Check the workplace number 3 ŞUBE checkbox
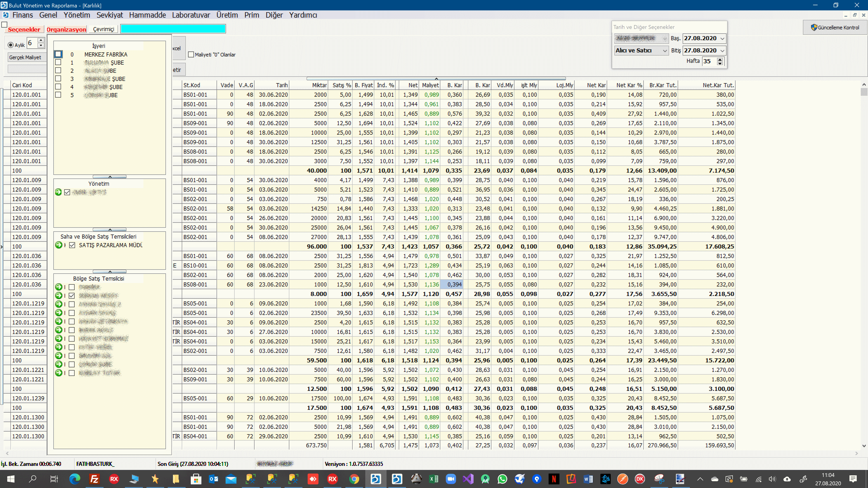This screenshot has width=868, height=488. point(58,78)
